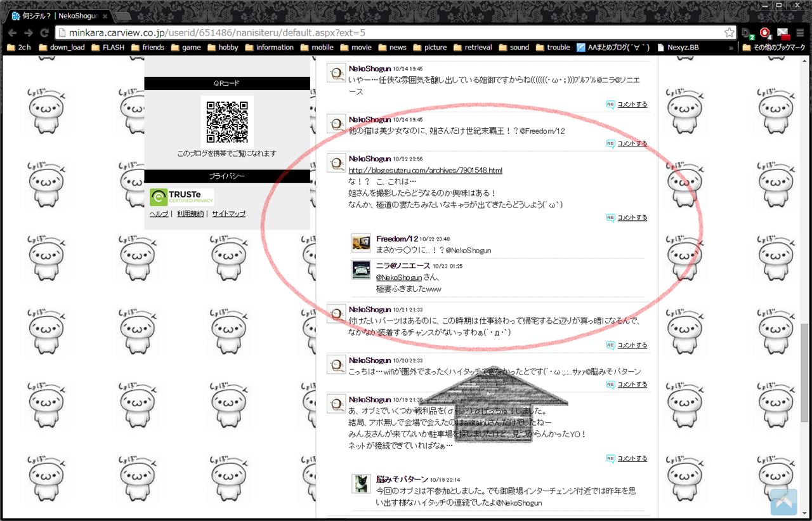The width and height of the screenshot is (812, 521).
Task: Open the サイトマップ link
Action: 228,214
